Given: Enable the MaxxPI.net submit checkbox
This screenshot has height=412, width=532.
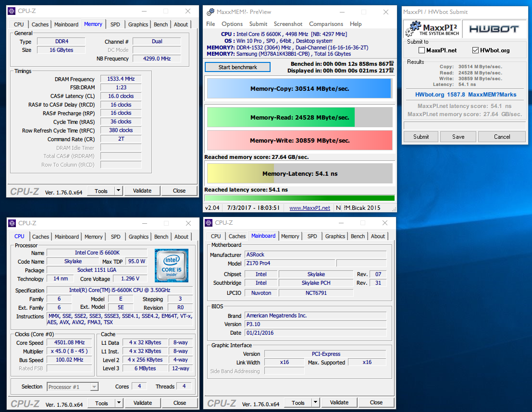Looking at the screenshot, I should click(x=422, y=50).
